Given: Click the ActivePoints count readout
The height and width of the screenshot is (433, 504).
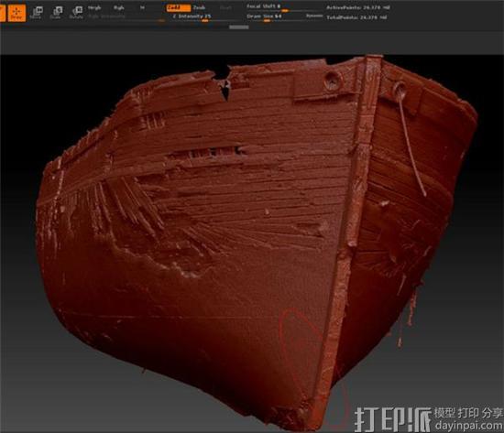Looking at the screenshot, I should (x=358, y=7).
